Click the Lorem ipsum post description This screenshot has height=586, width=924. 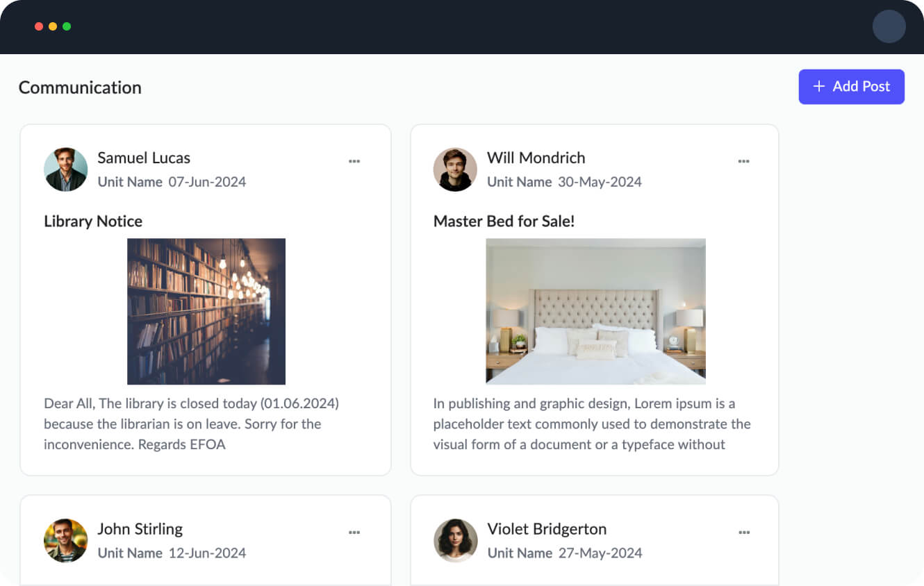(x=592, y=424)
